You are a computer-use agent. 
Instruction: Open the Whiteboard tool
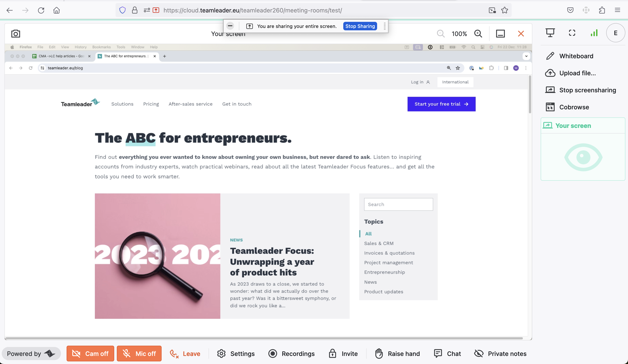(x=570, y=56)
